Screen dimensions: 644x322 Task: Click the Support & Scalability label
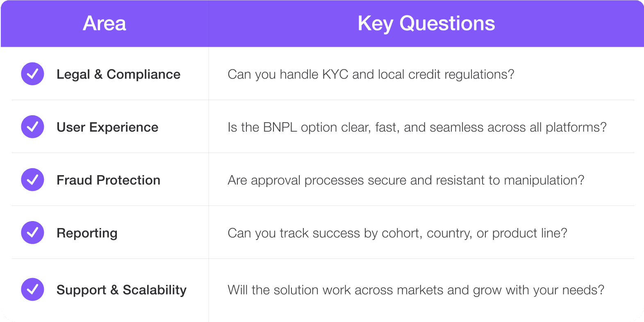click(x=121, y=290)
